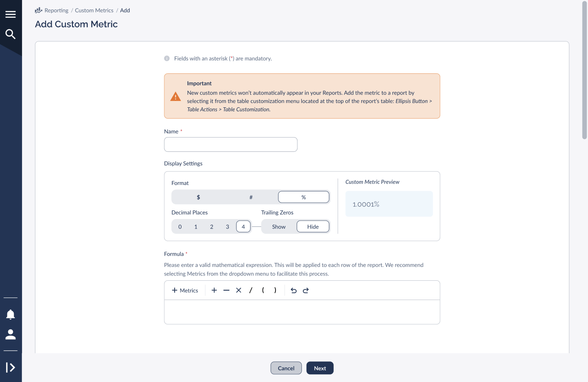Viewport: 588px width, 382px height.
Task: Click the user profile icon
Action: click(11, 335)
